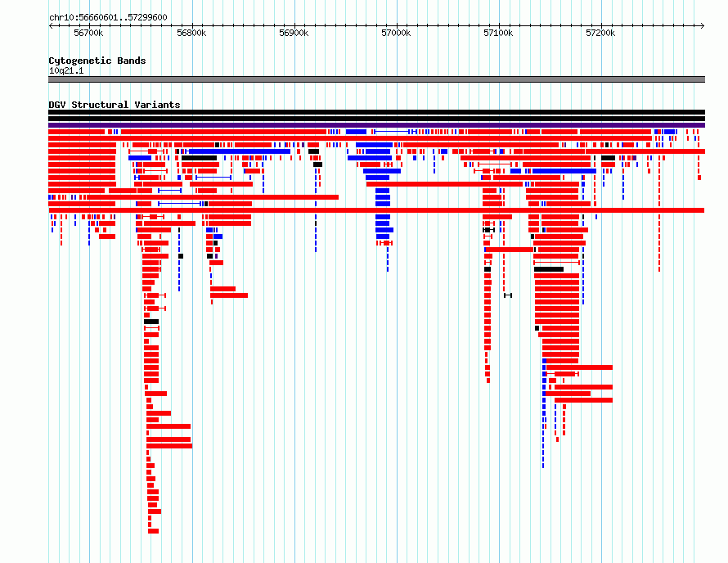The width and height of the screenshot is (728, 563).
Task: Select the black variant inside the 56750k red stack
Action: coord(151,322)
